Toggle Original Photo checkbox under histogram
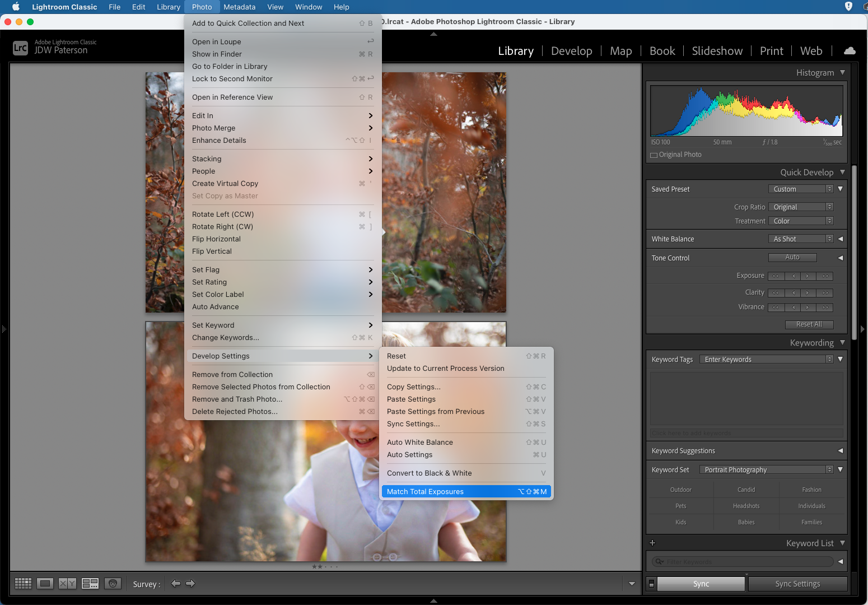Screen dimensions: 868x605 [x=654, y=155]
